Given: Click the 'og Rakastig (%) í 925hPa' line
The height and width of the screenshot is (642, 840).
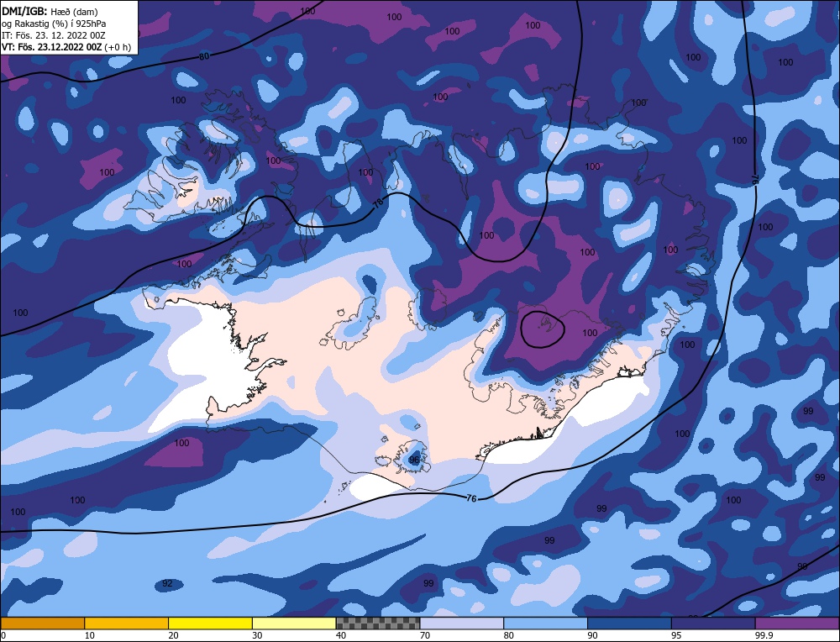Looking at the screenshot, I should tap(54, 24).
